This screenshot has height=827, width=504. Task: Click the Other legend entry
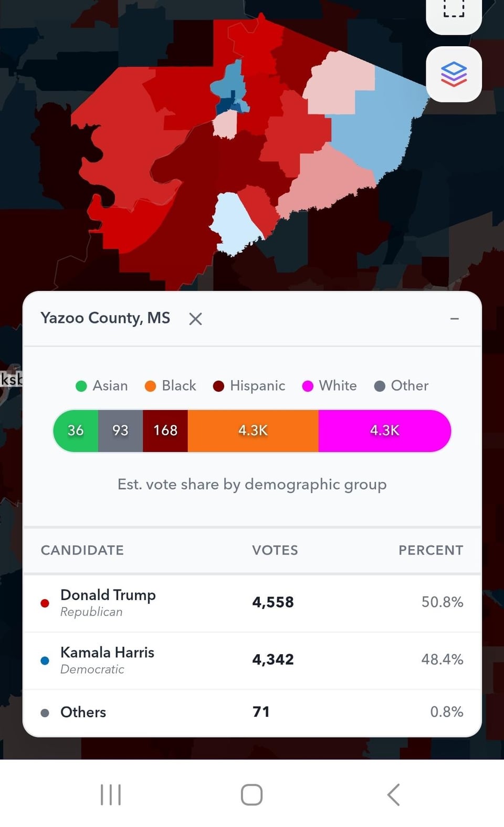pos(401,386)
